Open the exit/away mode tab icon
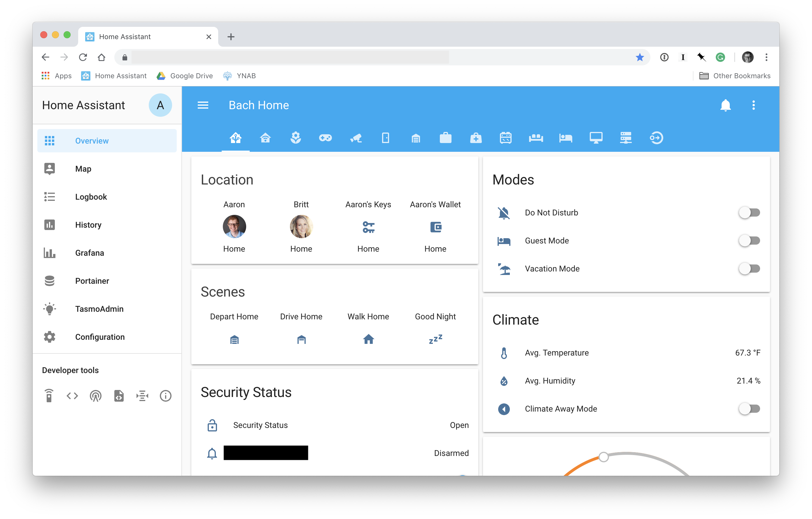812x519 pixels. coord(656,137)
